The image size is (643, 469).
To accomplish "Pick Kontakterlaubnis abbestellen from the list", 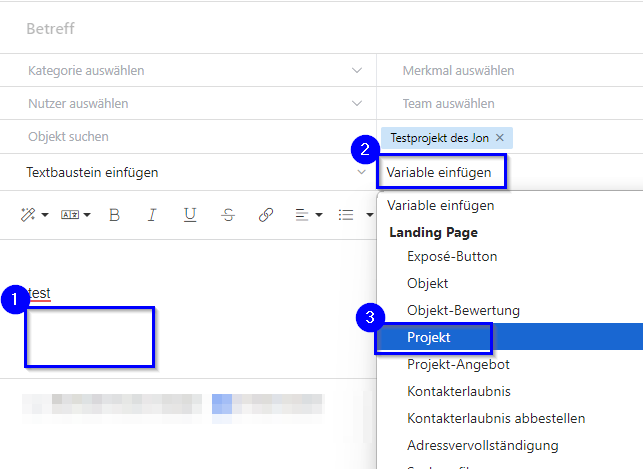I will [496, 418].
